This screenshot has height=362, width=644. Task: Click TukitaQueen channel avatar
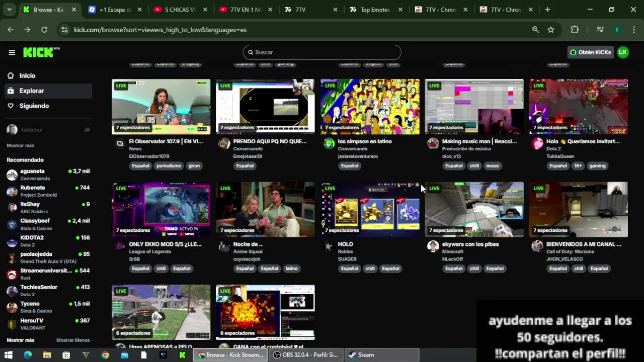[x=538, y=144]
